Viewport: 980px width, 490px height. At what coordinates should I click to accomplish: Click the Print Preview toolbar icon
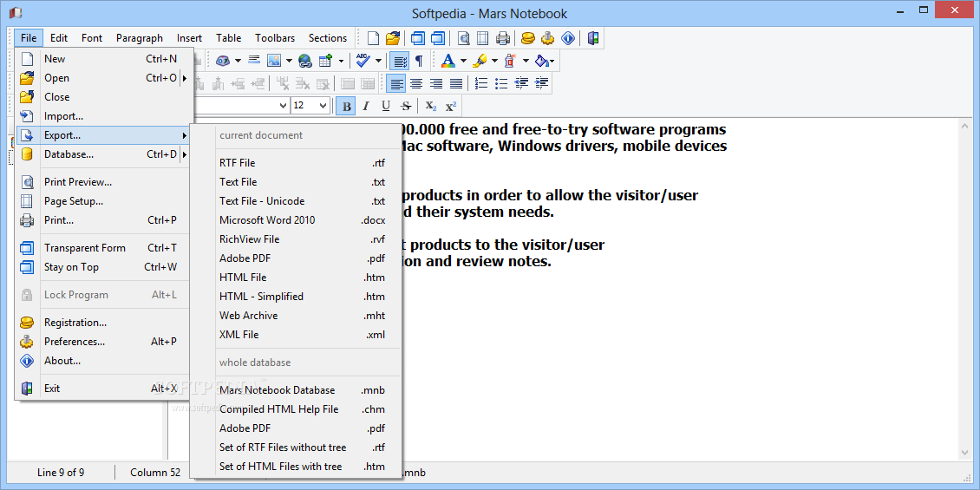click(464, 38)
